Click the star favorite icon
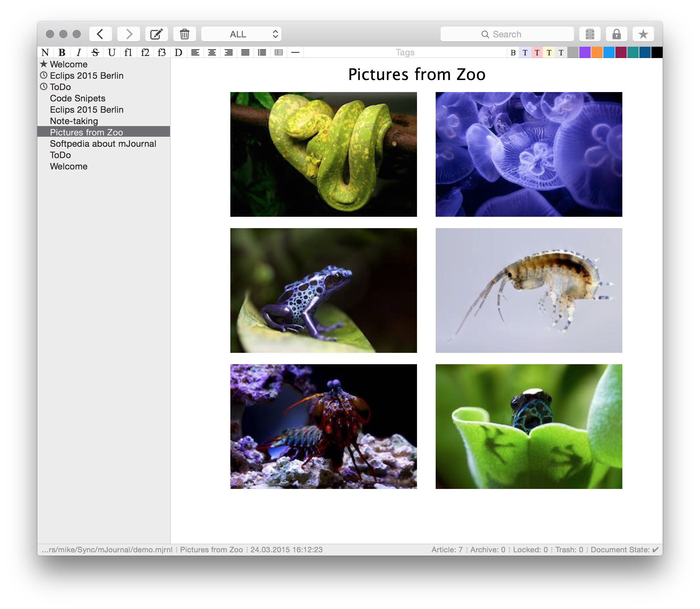Screen dimensions: 700x609 tap(643, 34)
